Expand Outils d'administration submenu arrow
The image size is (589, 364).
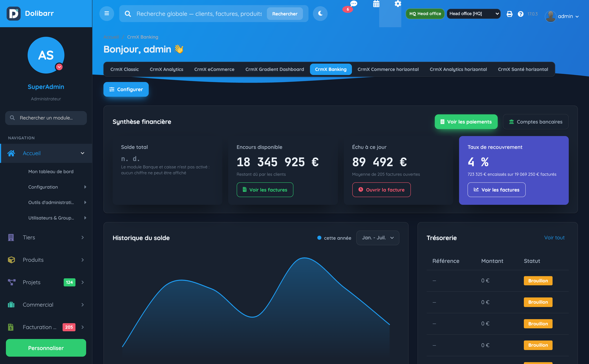click(85, 202)
